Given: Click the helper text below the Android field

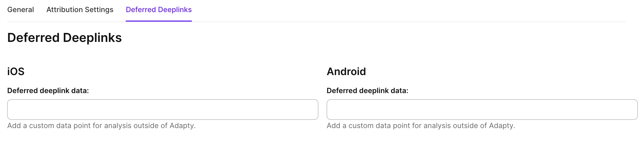Looking at the screenshot, I should (421, 126).
